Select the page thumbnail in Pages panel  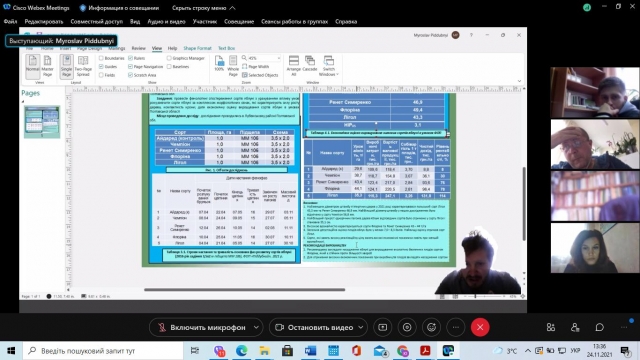pos(42,122)
